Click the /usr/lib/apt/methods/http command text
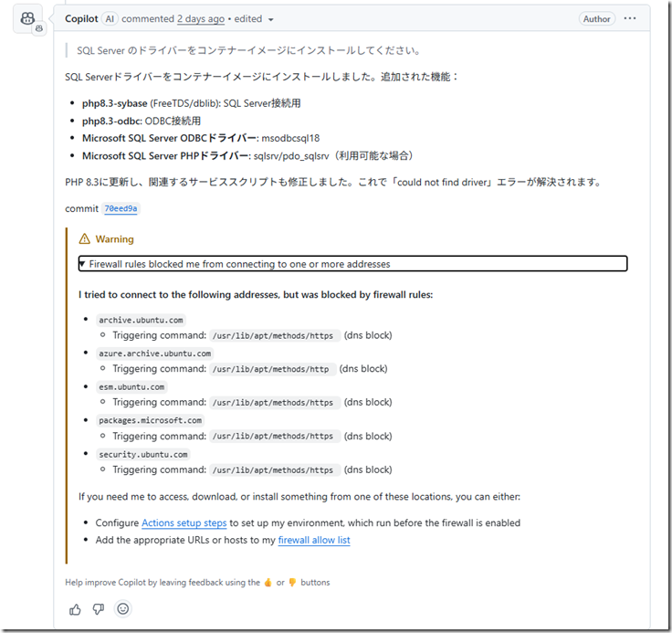The height and width of the screenshot is (633, 672). pyautogui.click(x=271, y=369)
